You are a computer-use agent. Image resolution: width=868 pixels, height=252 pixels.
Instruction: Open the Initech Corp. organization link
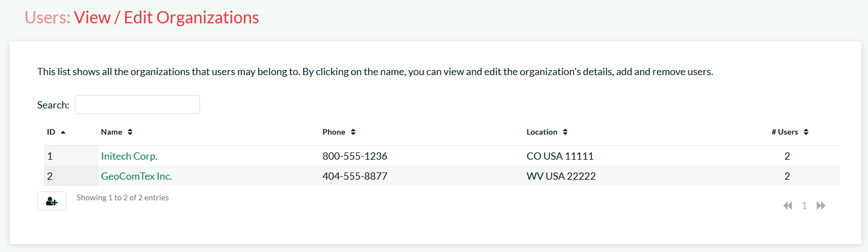coord(129,156)
